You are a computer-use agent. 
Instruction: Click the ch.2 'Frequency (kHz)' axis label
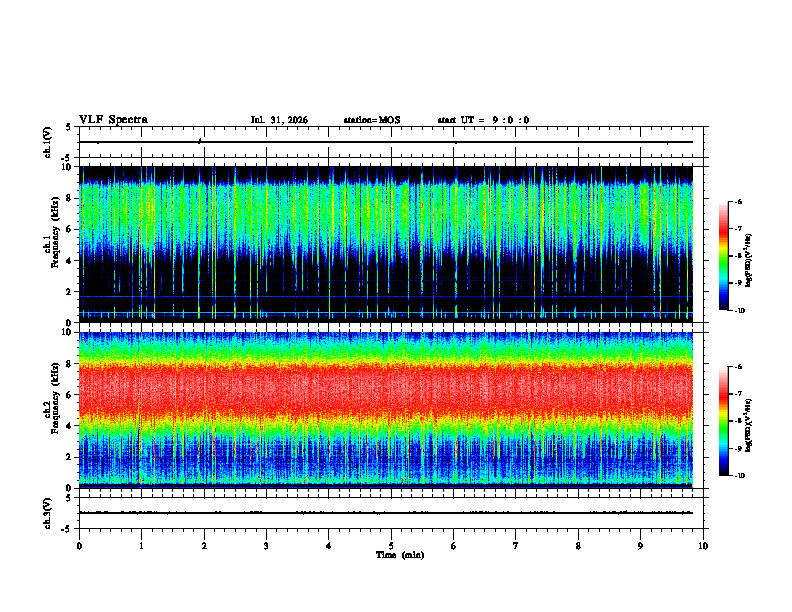(55, 398)
